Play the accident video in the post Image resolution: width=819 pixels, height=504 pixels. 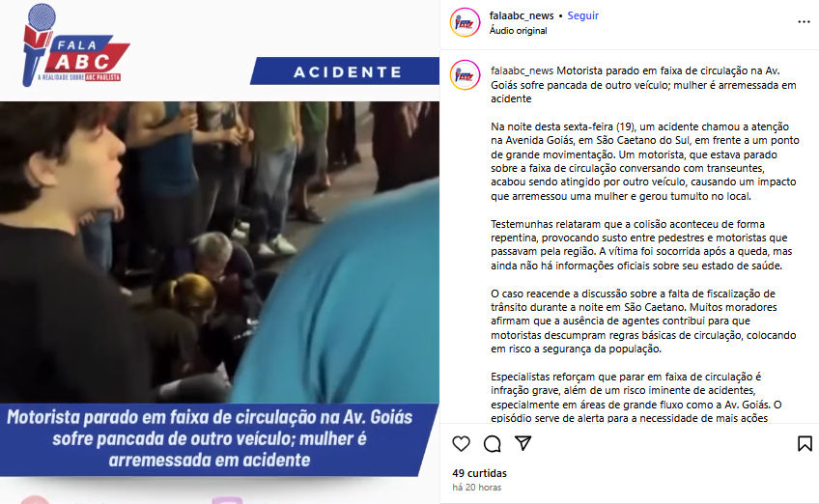click(x=219, y=252)
